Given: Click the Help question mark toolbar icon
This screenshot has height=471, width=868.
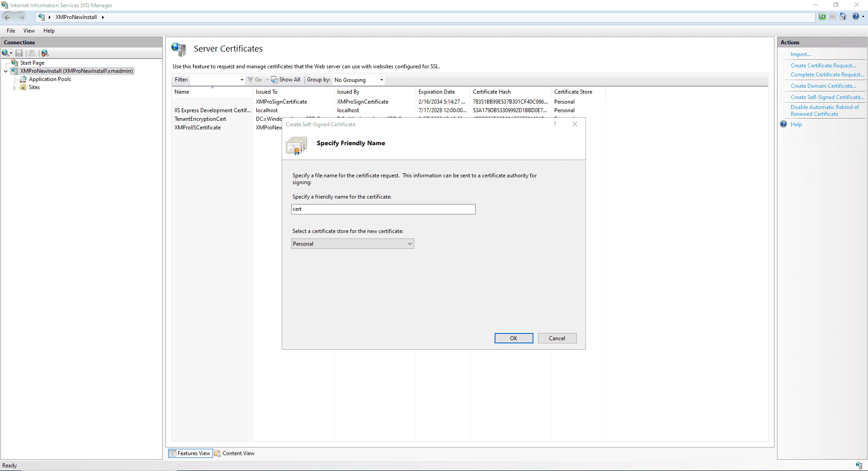Looking at the screenshot, I should coord(855,17).
